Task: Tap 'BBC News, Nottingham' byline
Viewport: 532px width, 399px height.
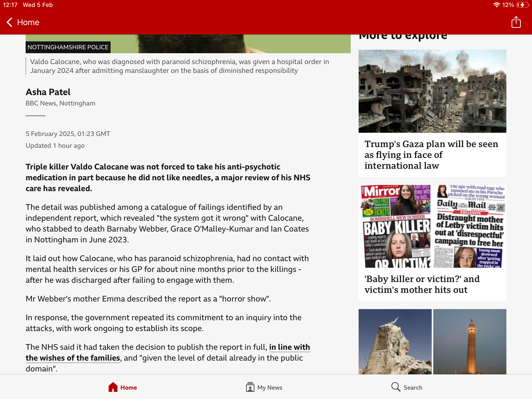Action: [x=60, y=103]
